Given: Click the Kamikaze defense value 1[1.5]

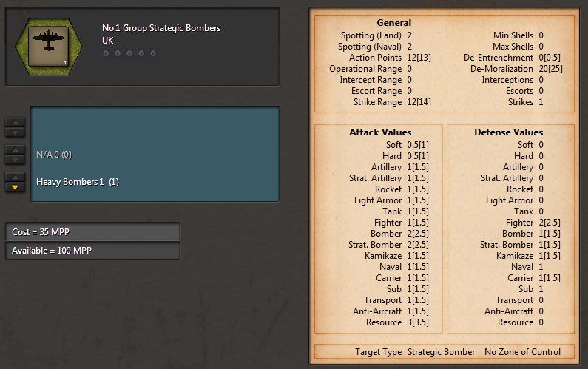Looking at the screenshot, I should pos(550,256).
